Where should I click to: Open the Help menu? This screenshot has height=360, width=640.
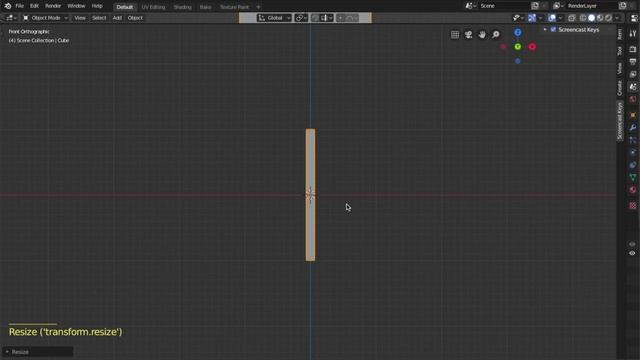[97, 6]
